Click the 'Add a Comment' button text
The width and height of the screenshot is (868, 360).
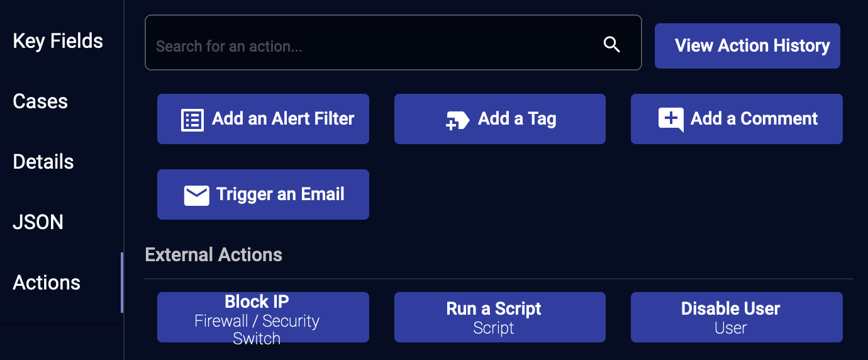click(754, 118)
